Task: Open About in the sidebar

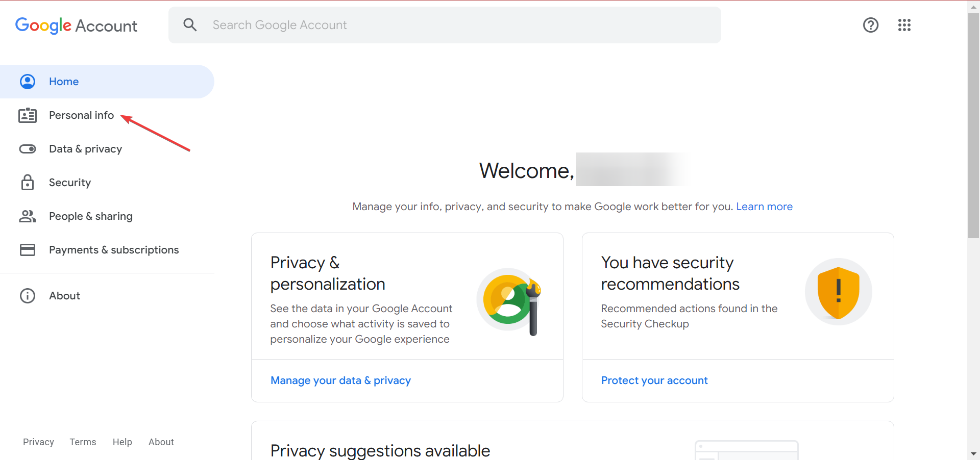Action: (x=107, y=296)
